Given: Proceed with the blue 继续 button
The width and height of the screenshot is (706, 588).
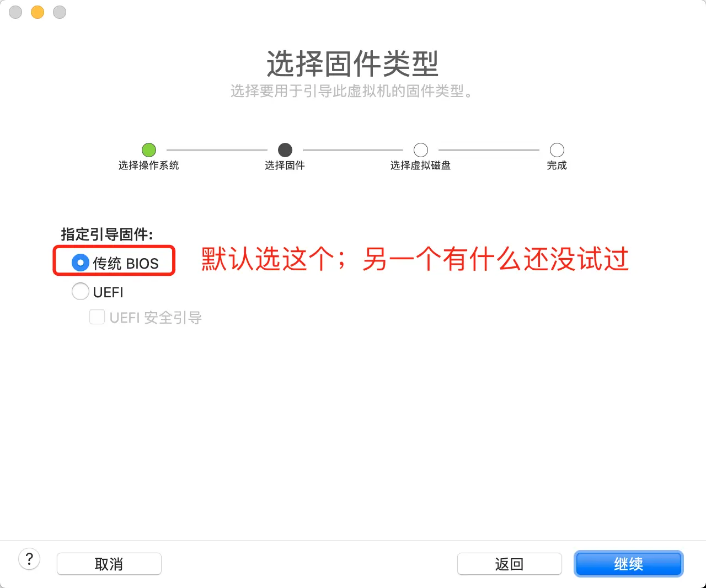Looking at the screenshot, I should pos(629,564).
